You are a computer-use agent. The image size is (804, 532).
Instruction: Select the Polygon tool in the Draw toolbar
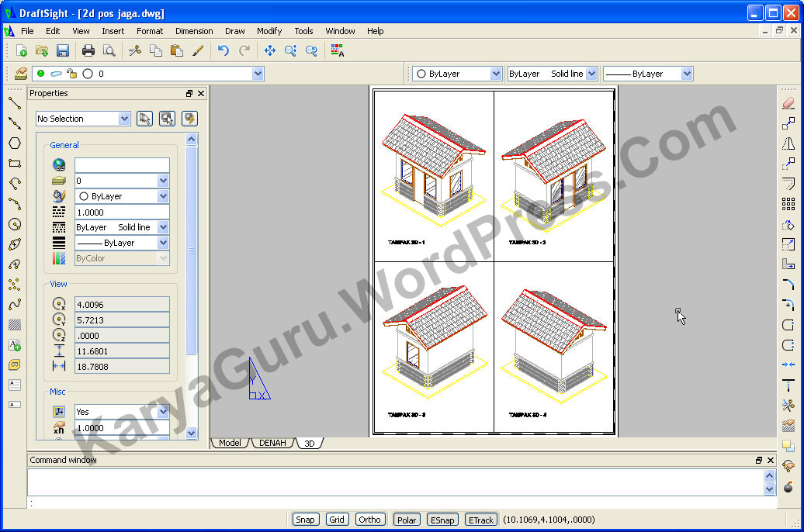coord(14,143)
